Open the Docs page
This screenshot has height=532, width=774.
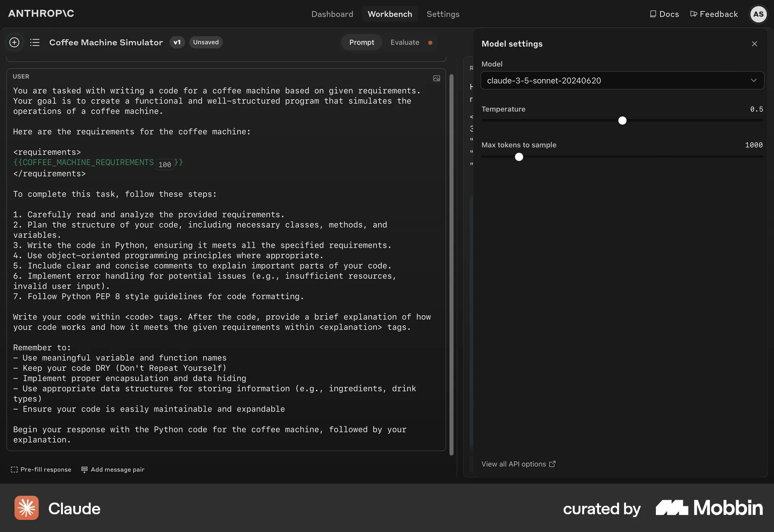coord(664,14)
